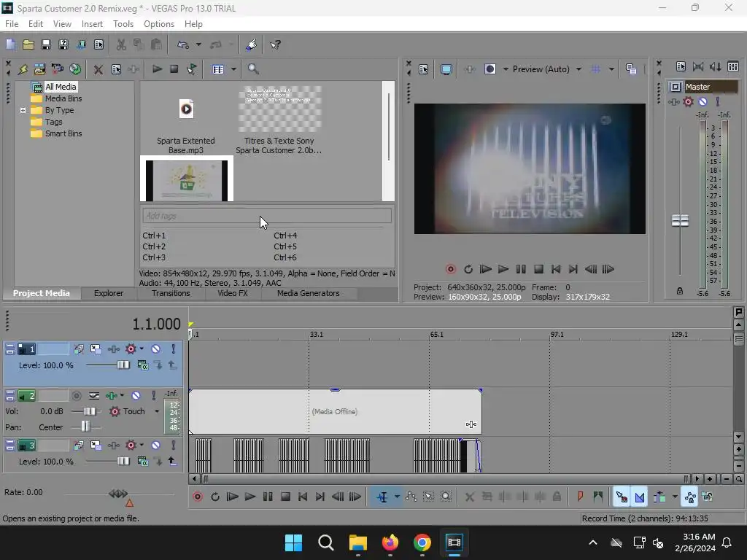Toggle Mute on video track 1
Image resolution: width=747 pixels, height=560 pixels.
156,349
